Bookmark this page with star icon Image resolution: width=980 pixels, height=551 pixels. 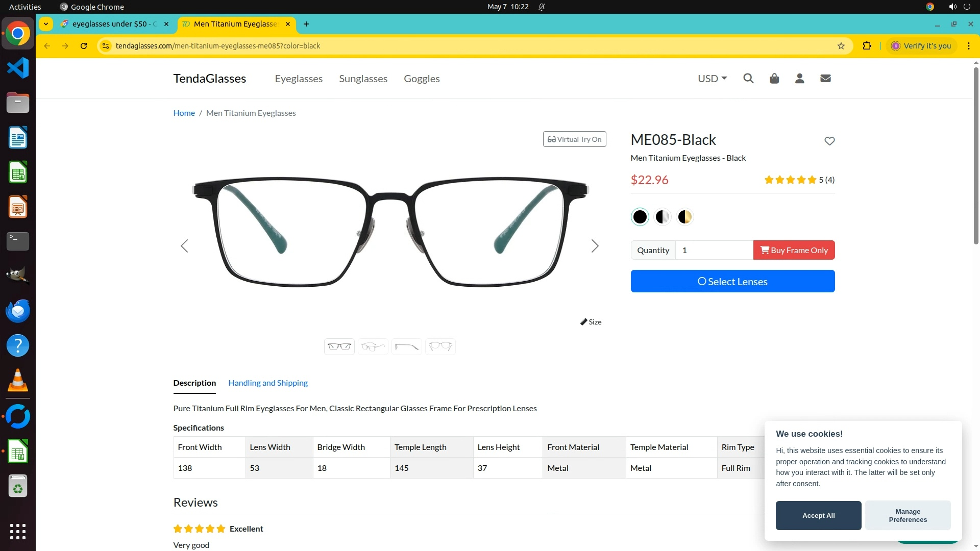[x=841, y=46]
